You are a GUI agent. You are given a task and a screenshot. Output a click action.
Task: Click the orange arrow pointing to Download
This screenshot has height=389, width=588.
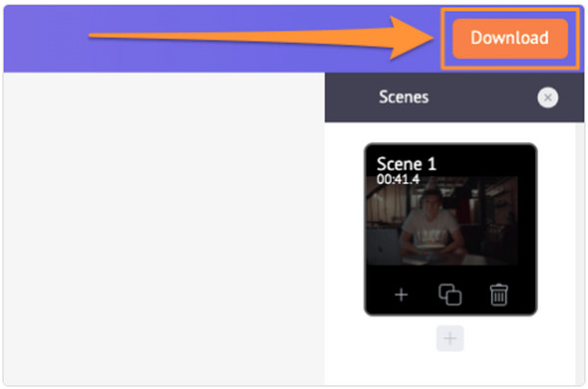(262, 37)
